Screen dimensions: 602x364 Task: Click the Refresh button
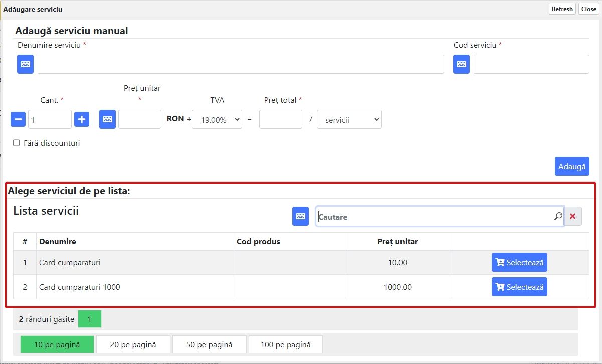tap(562, 9)
